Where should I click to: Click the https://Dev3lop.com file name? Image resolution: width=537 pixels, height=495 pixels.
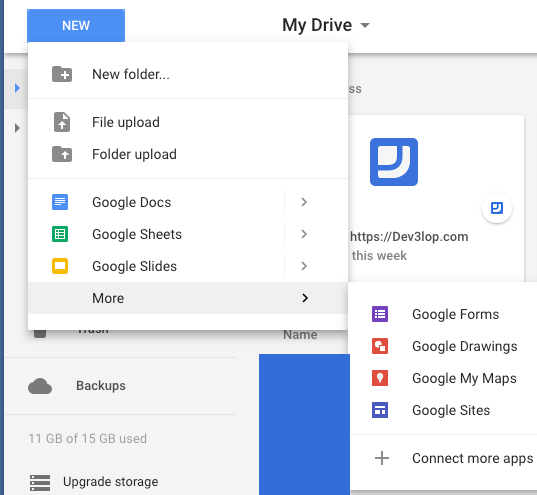point(409,237)
